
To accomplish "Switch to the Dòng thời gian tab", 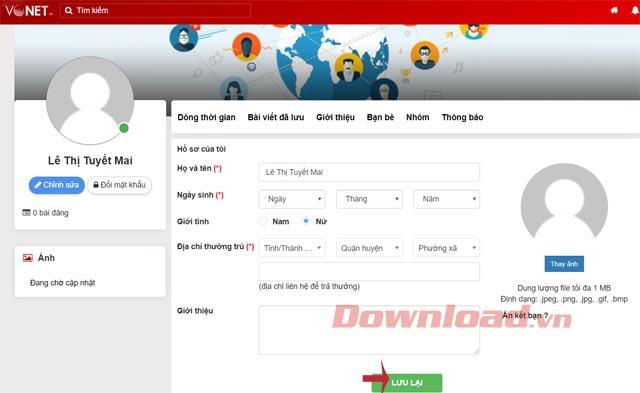I will click(207, 118).
